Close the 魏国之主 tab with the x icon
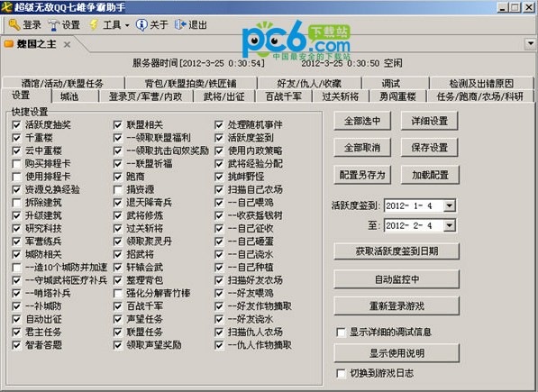This screenshot has width=538, height=392. tap(68, 44)
